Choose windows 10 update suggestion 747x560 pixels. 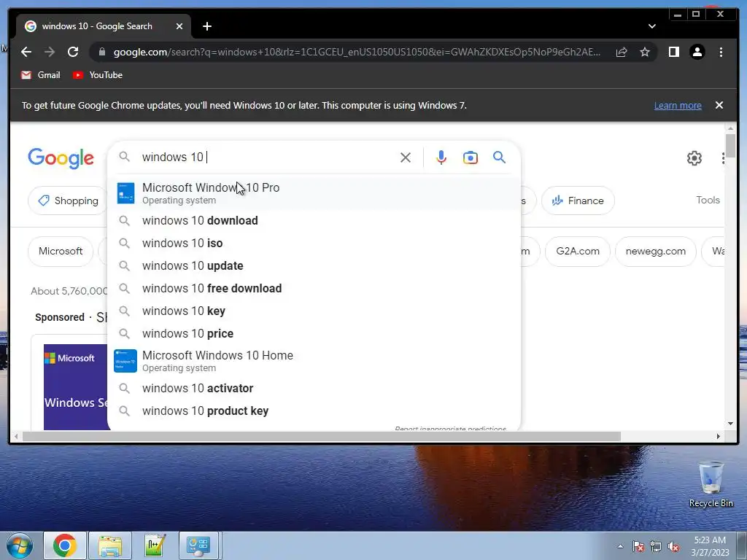click(314, 265)
